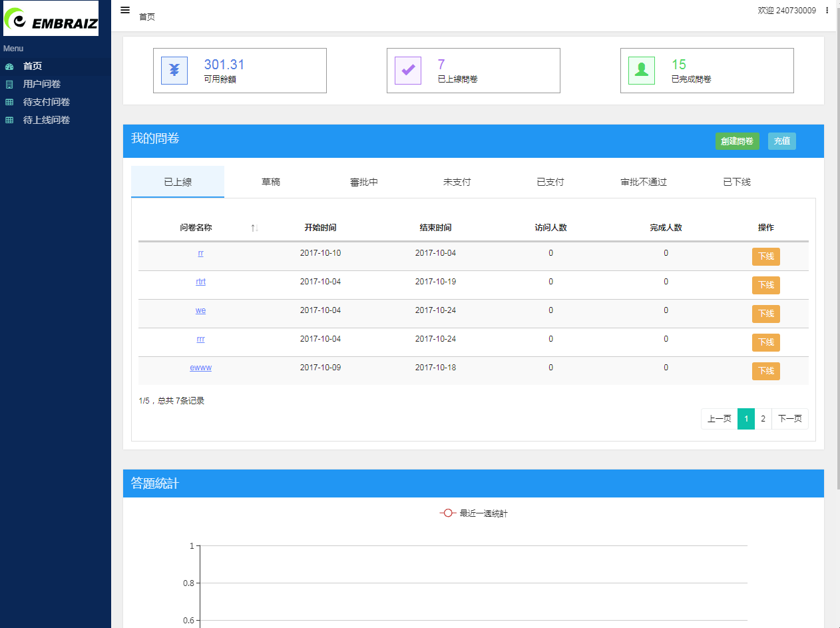Open the rtrt questionnaire link

(201, 282)
